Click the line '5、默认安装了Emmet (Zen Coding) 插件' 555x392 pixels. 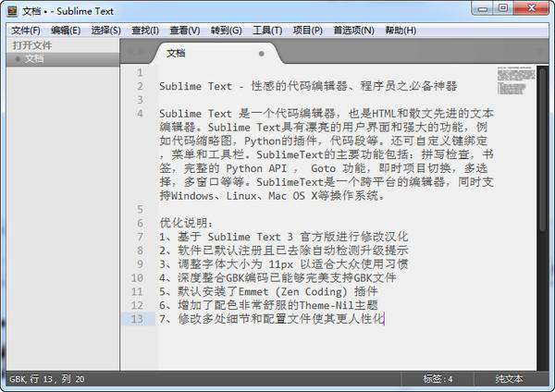click(x=268, y=291)
